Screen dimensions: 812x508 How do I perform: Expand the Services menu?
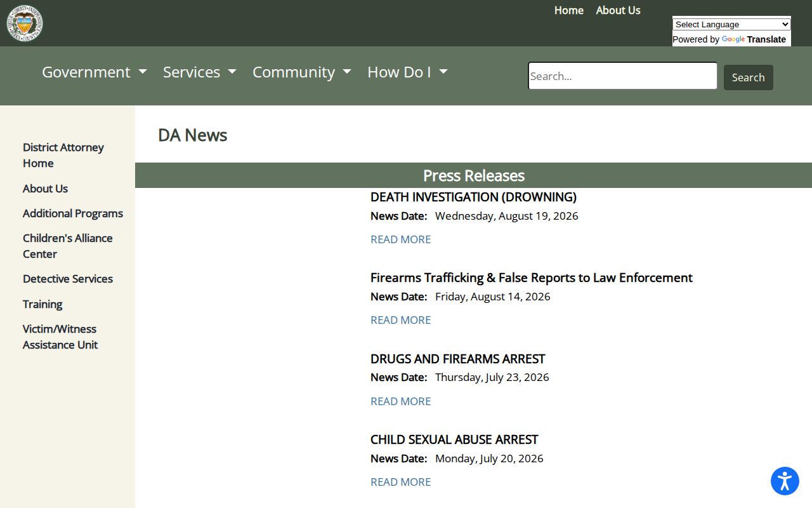coord(200,72)
